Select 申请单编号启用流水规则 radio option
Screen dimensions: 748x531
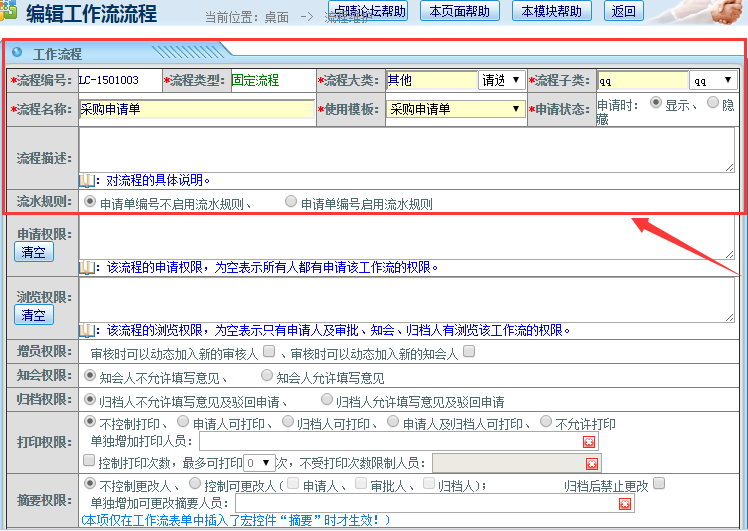click(291, 202)
